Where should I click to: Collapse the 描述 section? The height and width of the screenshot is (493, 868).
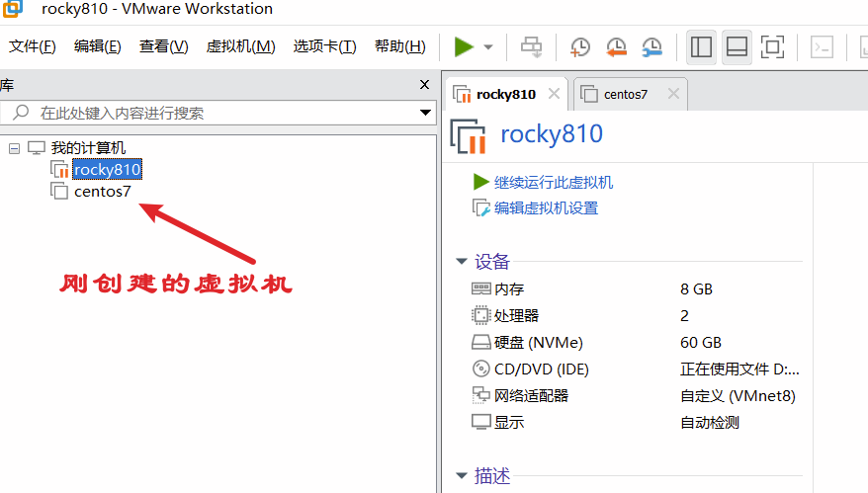tap(462, 475)
